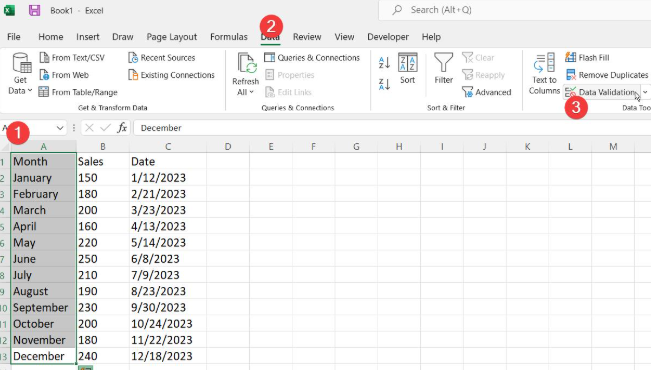Viewport: 653px width, 370px height.
Task: Open Advanced filter options
Action: coord(487,92)
